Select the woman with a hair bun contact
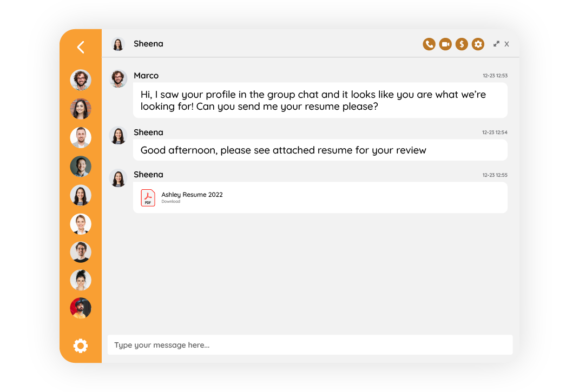The height and width of the screenshot is (392, 579). click(x=80, y=280)
